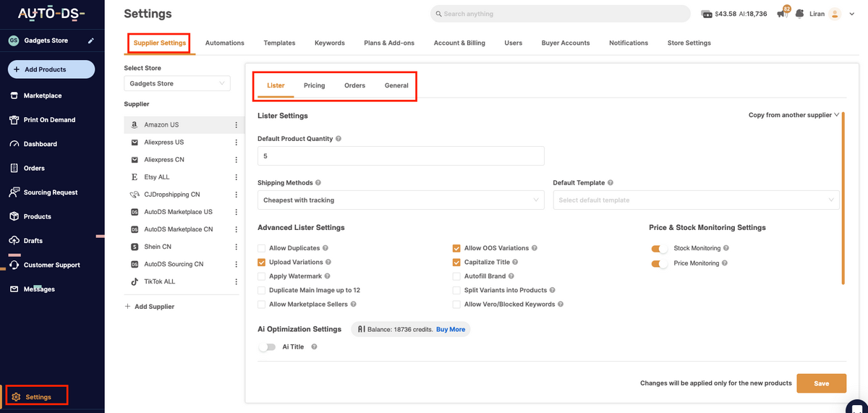Open Messages in sidebar

(x=39, y=289)
